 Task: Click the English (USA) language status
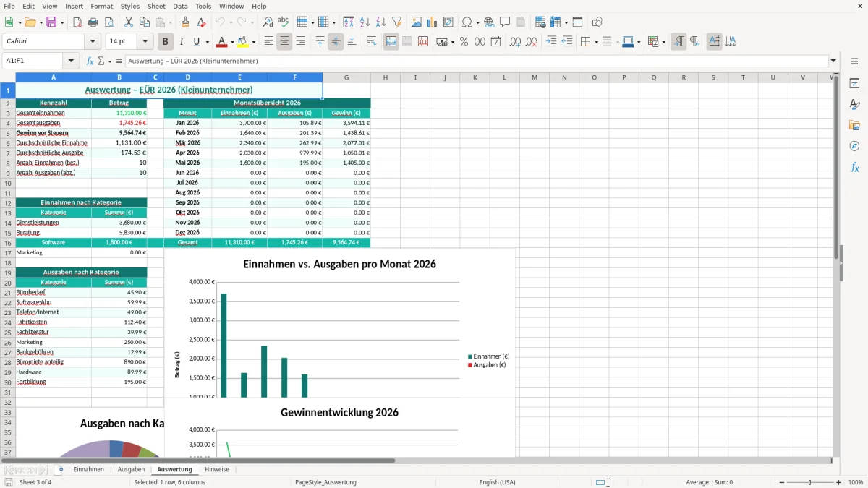point(497,482)
